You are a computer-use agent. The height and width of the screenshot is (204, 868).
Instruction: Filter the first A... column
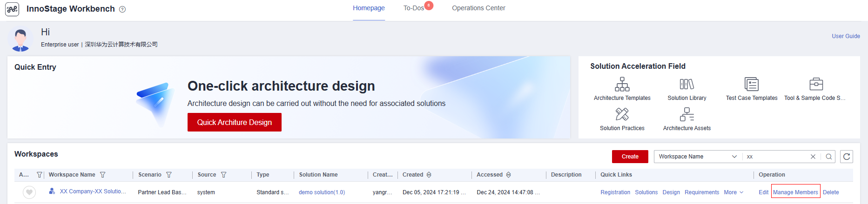click(x=40, y=175)
